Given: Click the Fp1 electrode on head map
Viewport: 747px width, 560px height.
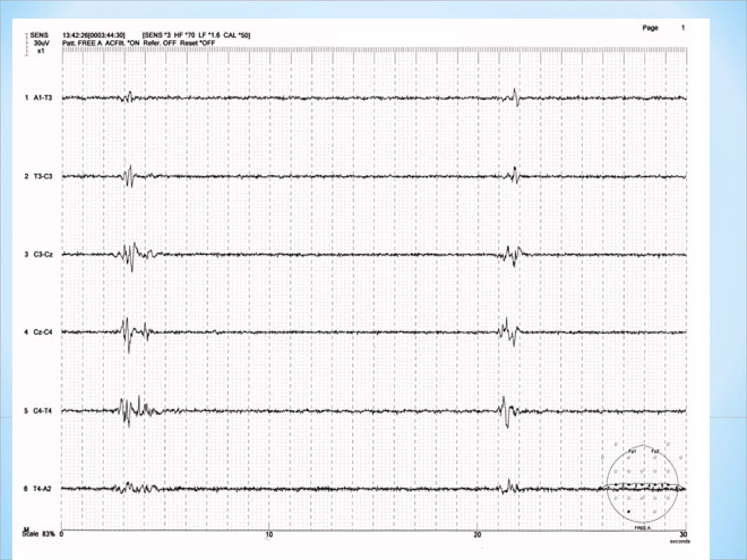Looking at the screenshot, I should 631,452.
